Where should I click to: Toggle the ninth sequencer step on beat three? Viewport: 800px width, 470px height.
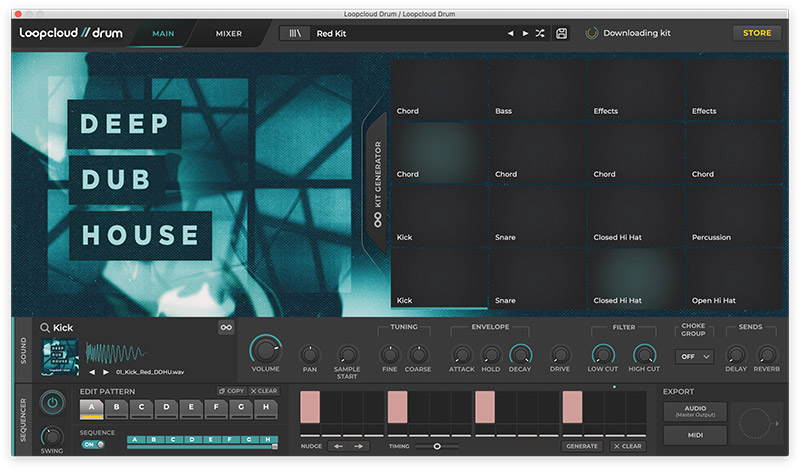tap(485, 407)
